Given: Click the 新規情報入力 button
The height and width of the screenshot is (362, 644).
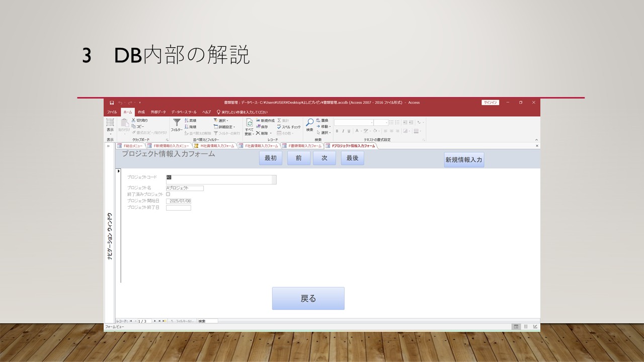Looking at the screenshot, I should (463, 160).
